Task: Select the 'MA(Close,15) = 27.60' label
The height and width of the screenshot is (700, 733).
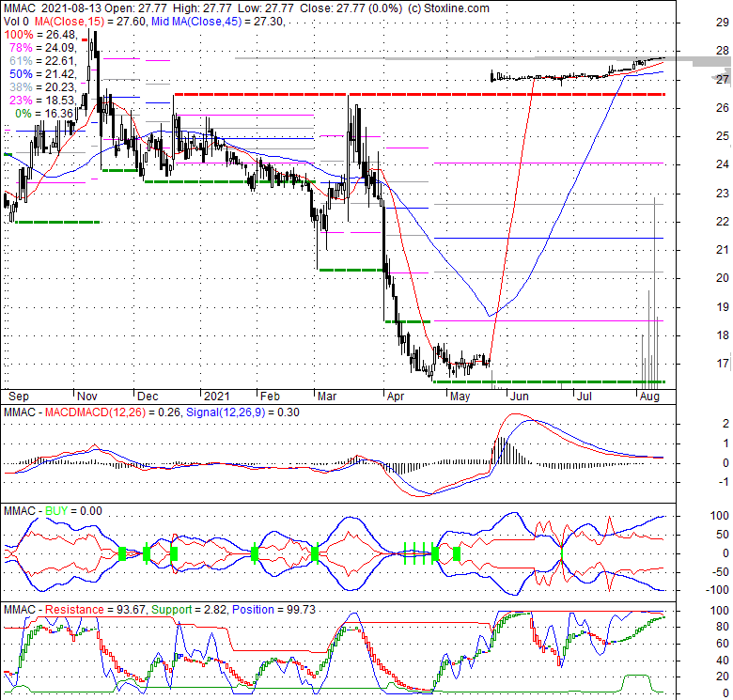Action: (x=90, y=22)
